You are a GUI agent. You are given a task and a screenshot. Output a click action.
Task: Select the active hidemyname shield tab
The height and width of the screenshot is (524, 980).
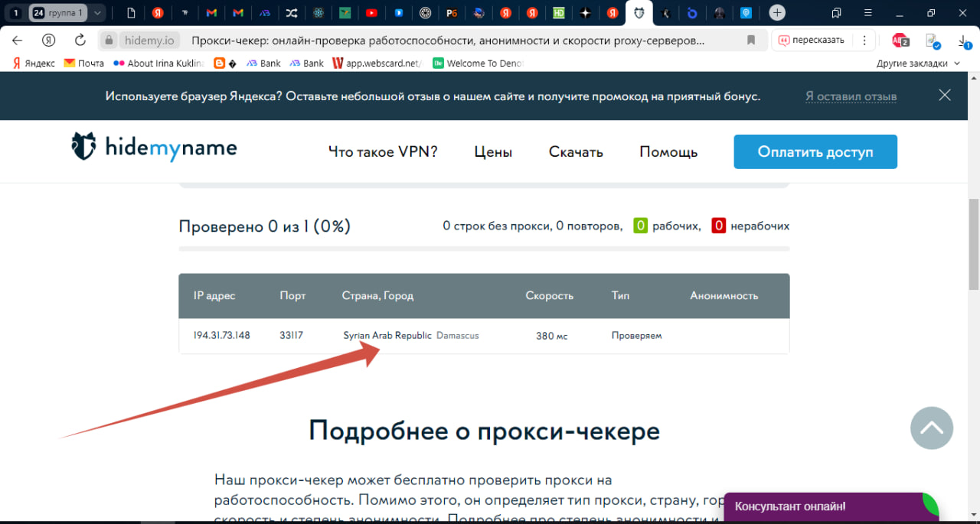[639, 13]
